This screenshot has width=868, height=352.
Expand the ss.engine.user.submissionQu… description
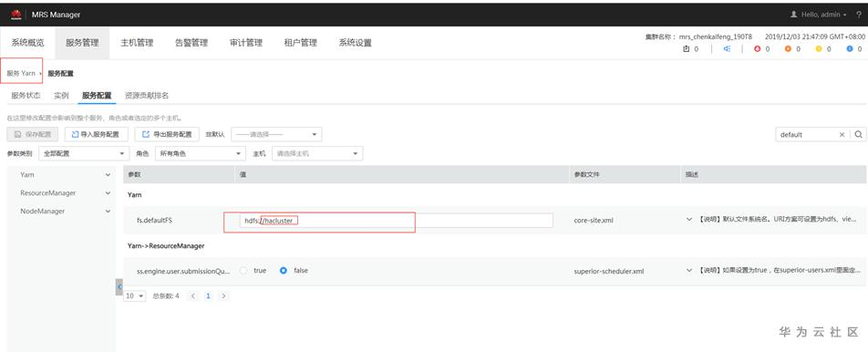(689, 271)
